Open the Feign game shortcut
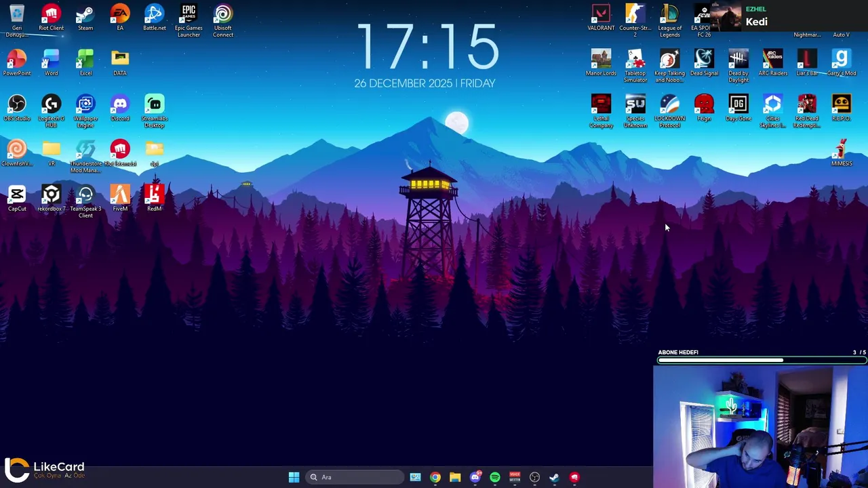Viewport: 868px width, 488px height. point(704,108)
